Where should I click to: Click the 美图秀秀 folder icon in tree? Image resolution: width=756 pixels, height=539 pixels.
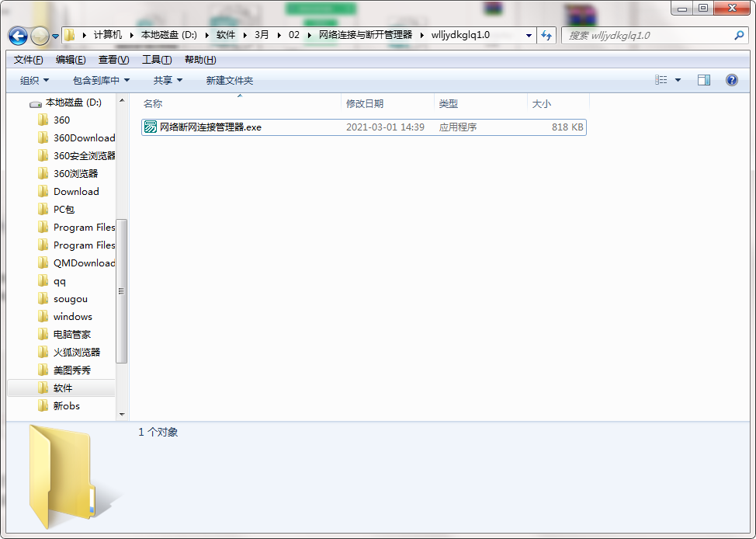pyautogui.click(x=43, y=370)
